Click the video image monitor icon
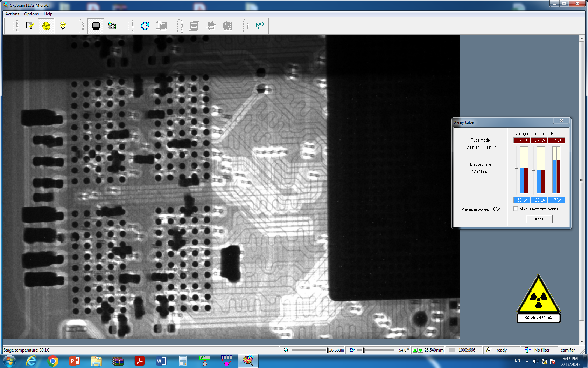588x368 pixels. [x=96, y=26]
